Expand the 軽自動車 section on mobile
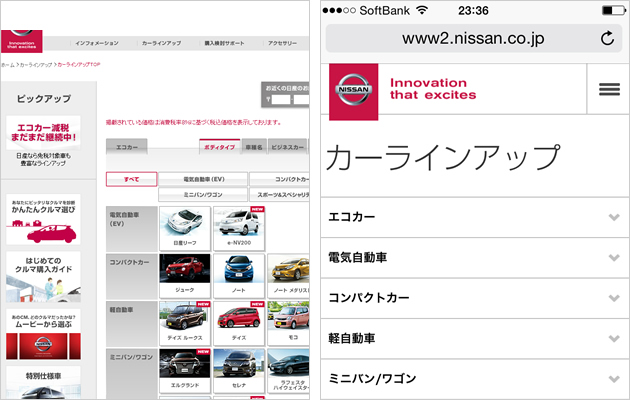Viewport: 630px width, 400px height. pyautogui.click(x=475, y=339)
